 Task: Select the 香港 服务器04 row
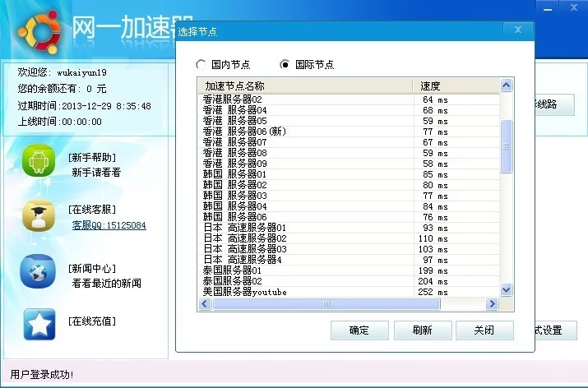349,110
